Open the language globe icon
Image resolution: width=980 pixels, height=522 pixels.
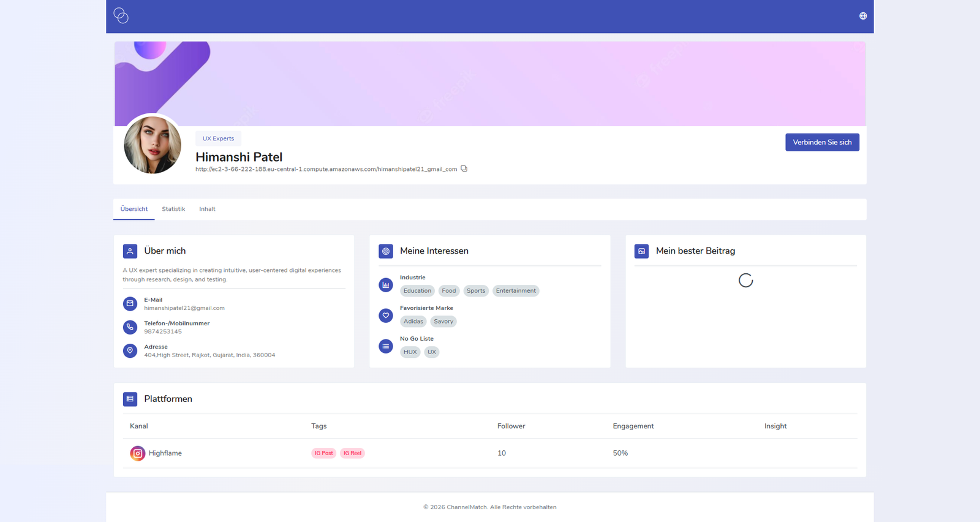[863, 16]
